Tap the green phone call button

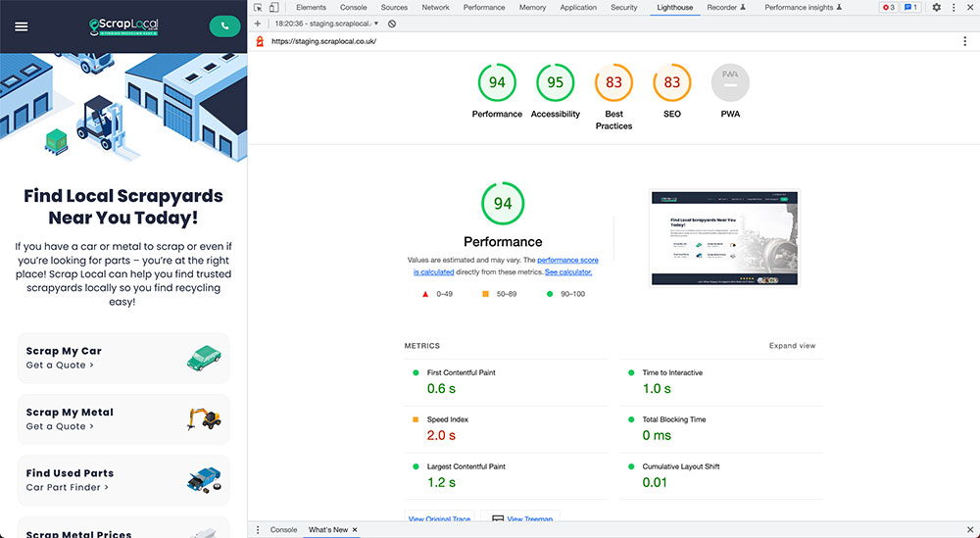pyautogui.click(x=224, y=26)
